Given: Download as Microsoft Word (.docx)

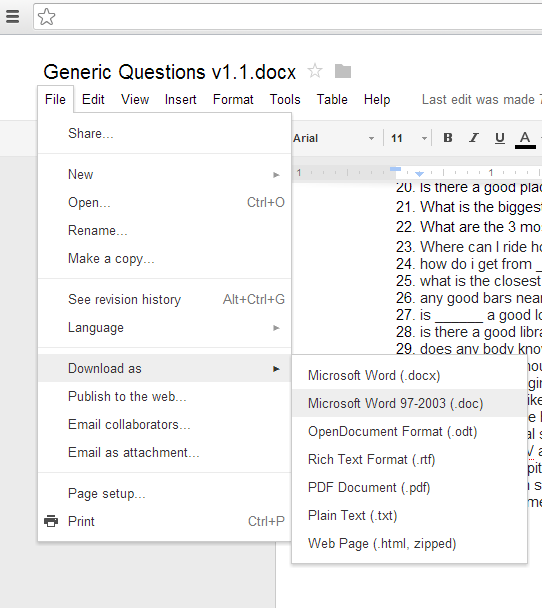Looking at the screenshot, I should coord(409,375).
